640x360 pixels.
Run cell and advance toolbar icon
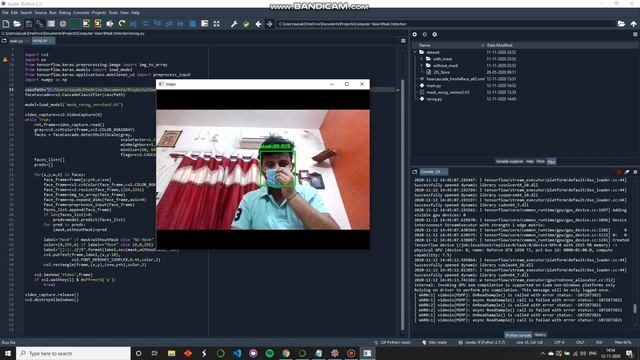[x=98, y=24]
